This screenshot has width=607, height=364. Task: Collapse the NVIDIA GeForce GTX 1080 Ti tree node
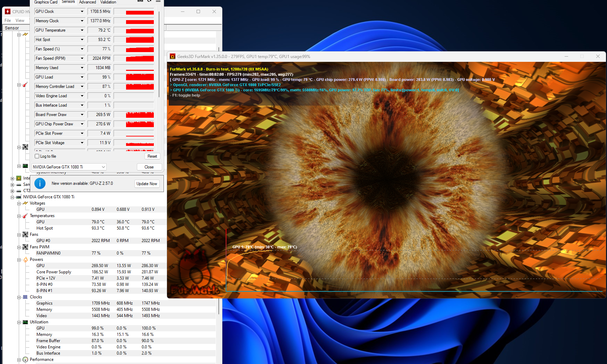[13, 197]
